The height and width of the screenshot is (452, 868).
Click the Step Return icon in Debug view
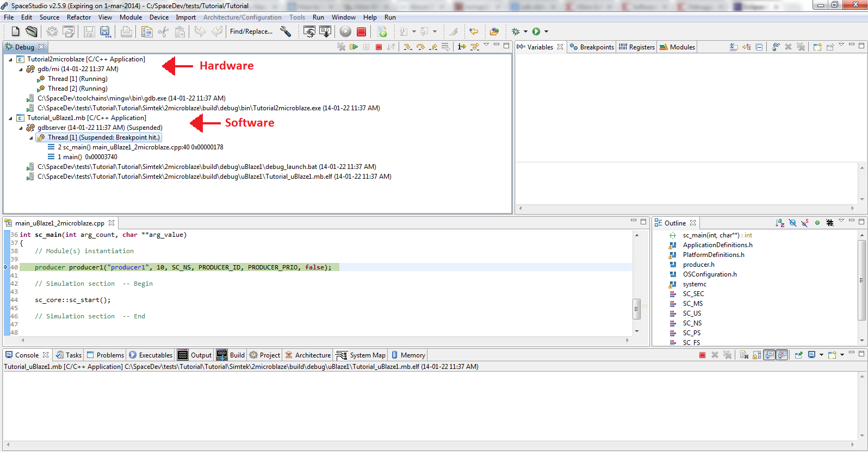pyautogui.click(x=433, y=47)
